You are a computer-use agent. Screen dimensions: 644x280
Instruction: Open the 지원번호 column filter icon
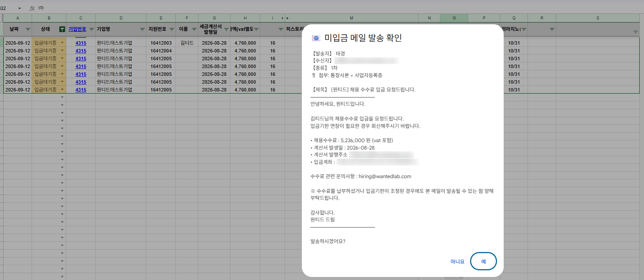pyautogui.click(x=172, y=29)
